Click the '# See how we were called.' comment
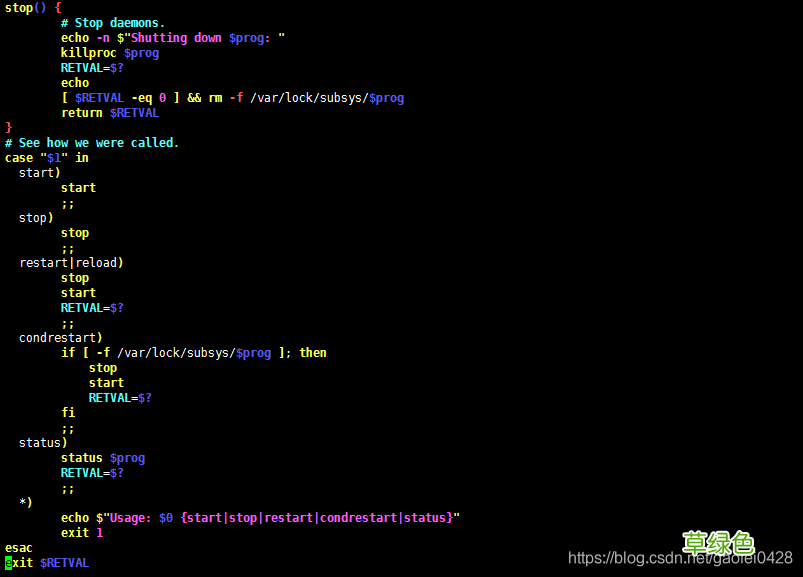The width and height of the screenshot is (803, 577). pos(92,143)
